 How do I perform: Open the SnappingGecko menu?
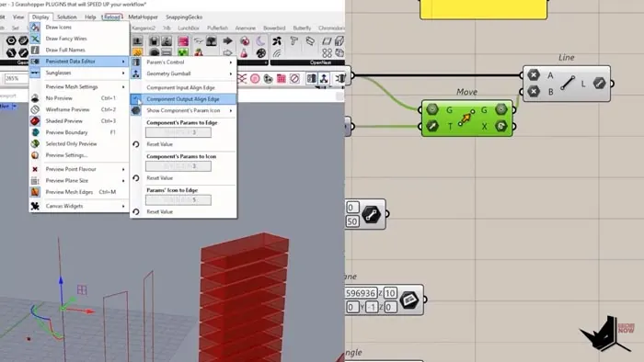pyautogui.click(x=184, y=17)
